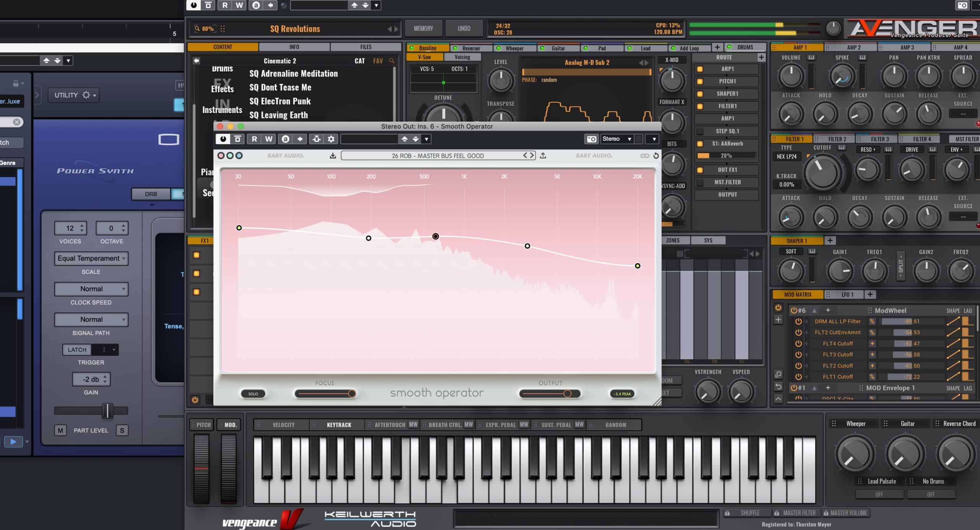Click link icon in Smooth Operator header
This screenshot has height=530, width=980.
tap(645, 156)
